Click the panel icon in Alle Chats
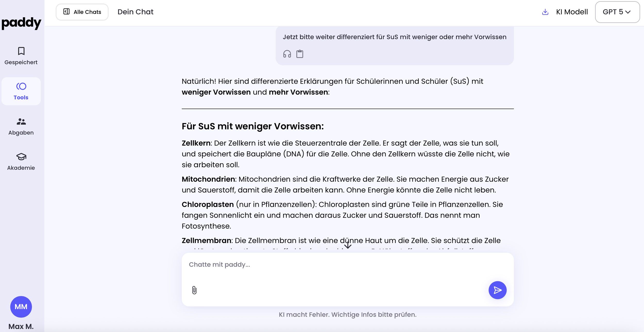644x332 pixels. click(66, 12)
